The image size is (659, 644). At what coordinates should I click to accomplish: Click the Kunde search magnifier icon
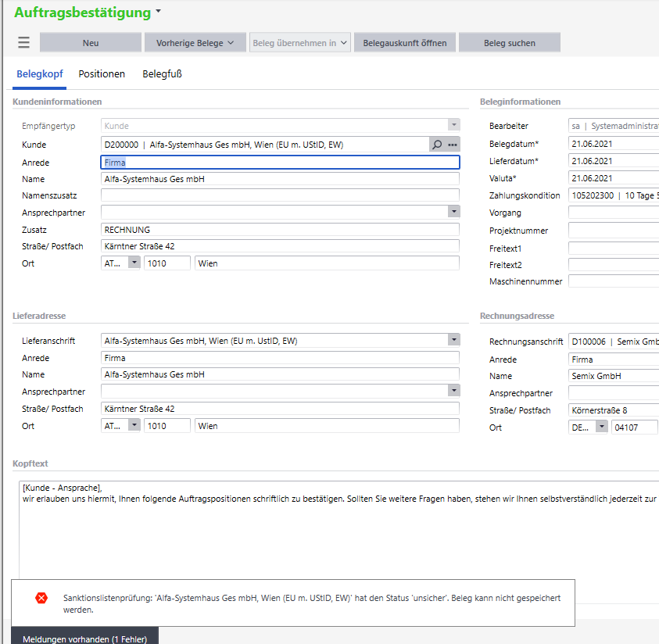437,145
